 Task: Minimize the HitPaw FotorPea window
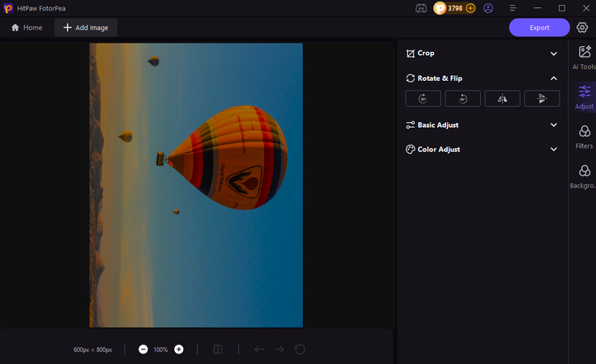(537, 8)
